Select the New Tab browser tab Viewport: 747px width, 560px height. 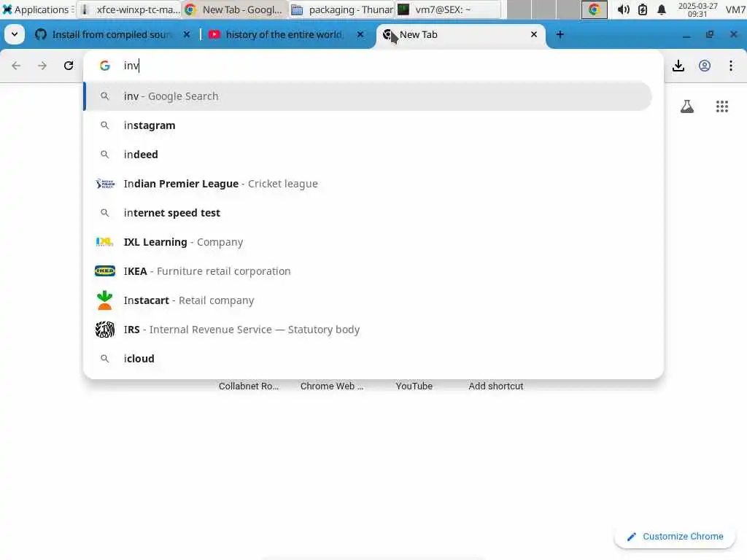coord(460,35)
